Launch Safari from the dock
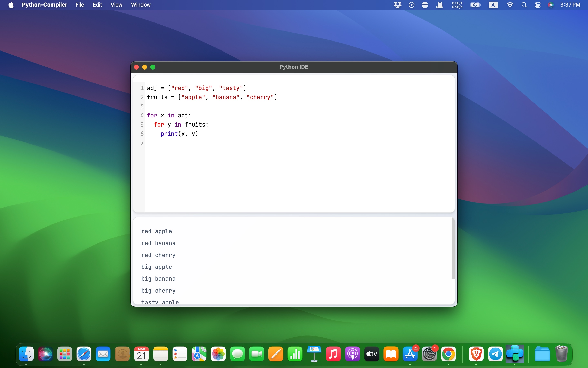This screenshot has width=588, height=368. 84,354
